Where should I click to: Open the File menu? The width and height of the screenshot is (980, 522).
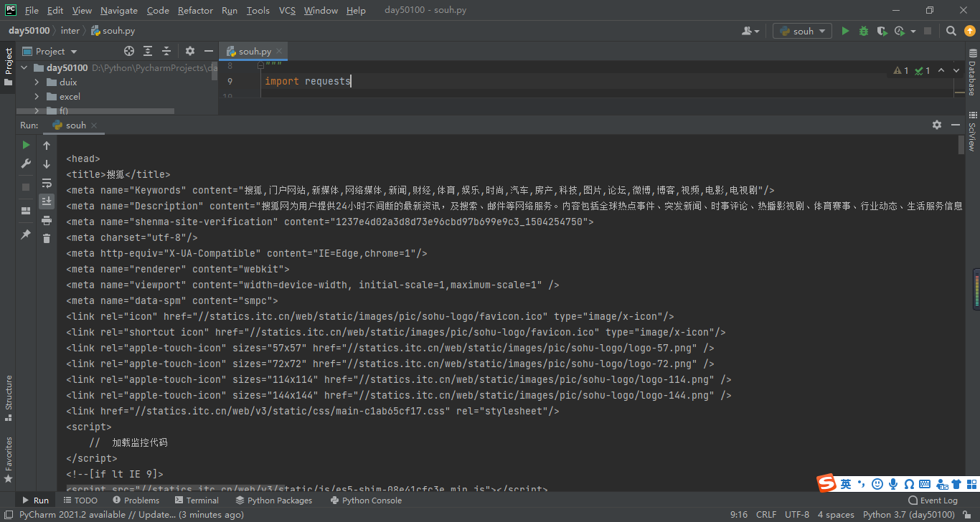click(32, 10)
